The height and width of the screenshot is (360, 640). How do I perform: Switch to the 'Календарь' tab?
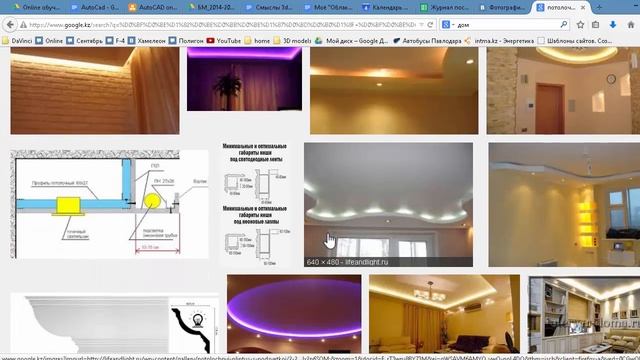(386, 7)
